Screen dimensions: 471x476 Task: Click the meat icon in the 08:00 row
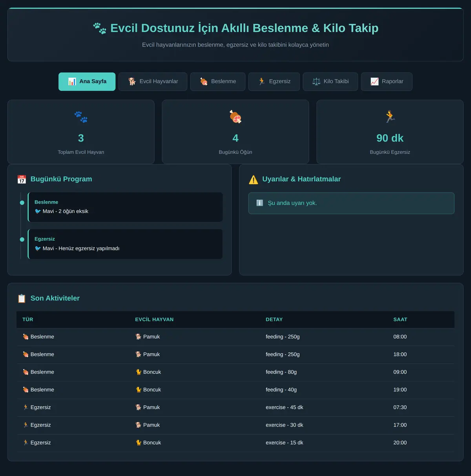26,337
